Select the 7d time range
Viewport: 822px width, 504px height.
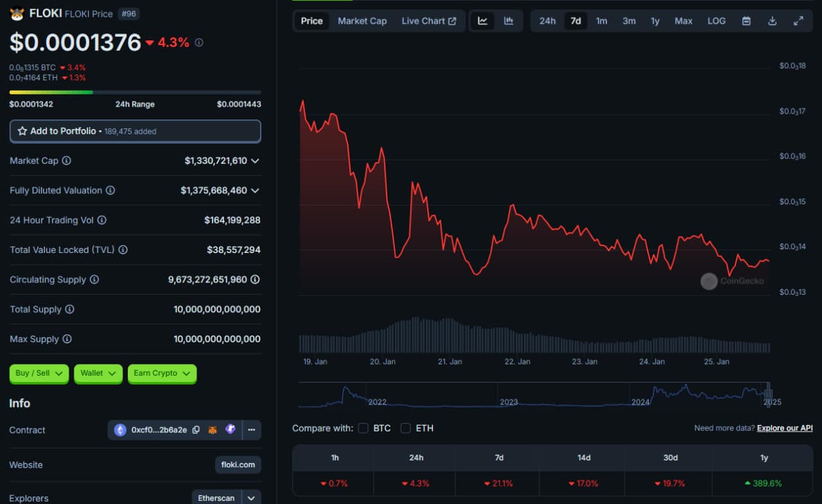click(576, 21)
